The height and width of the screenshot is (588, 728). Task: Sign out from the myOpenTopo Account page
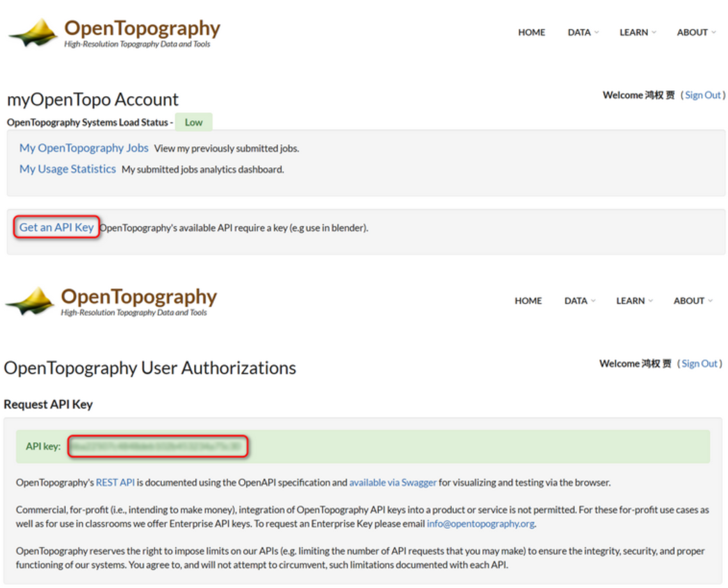(703, 95)
